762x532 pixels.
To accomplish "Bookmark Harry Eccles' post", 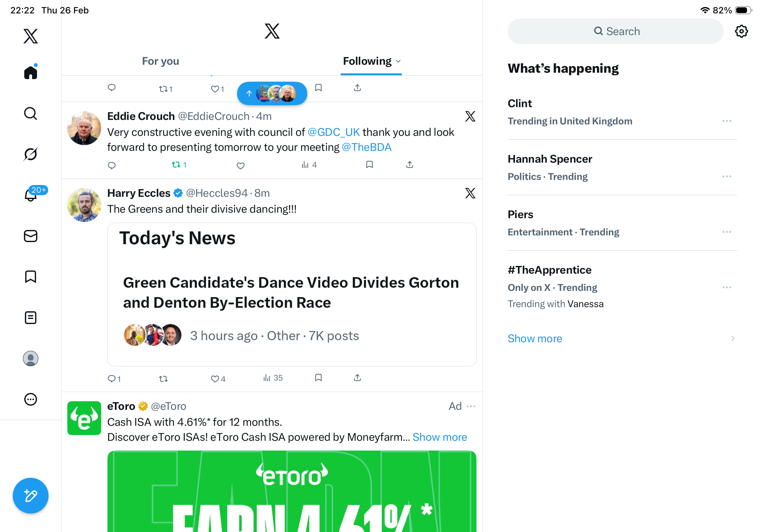I will pyautogui.click(x=318, y=378).
